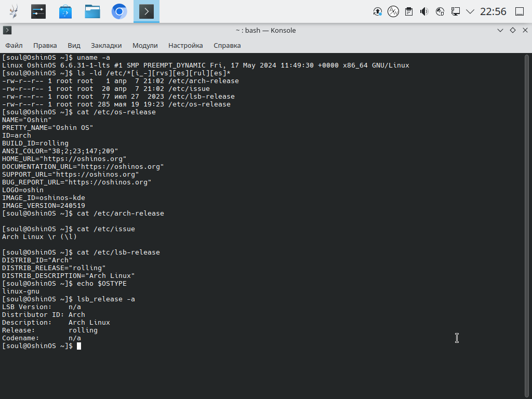The image size is (532, 399).
Task: Click the Show Desktop panel button
Action: (520, 11)
